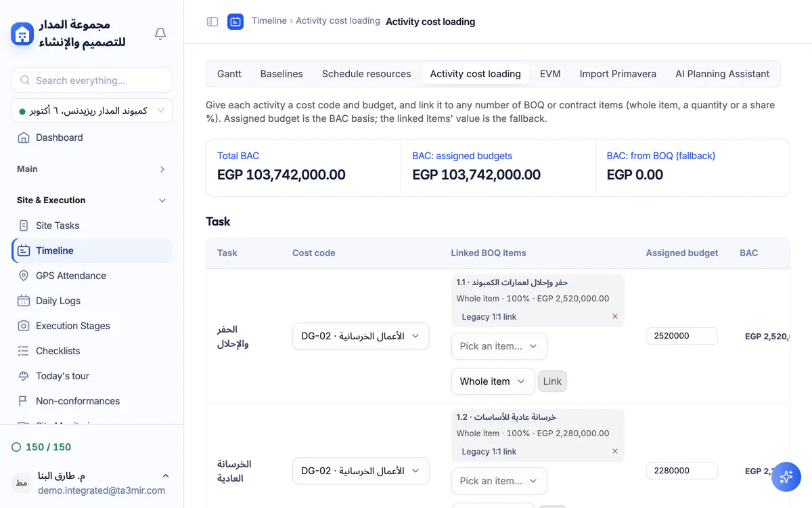
Task: Click the BAC: from BOQ (fallback) label
Action: click(661, 156)
